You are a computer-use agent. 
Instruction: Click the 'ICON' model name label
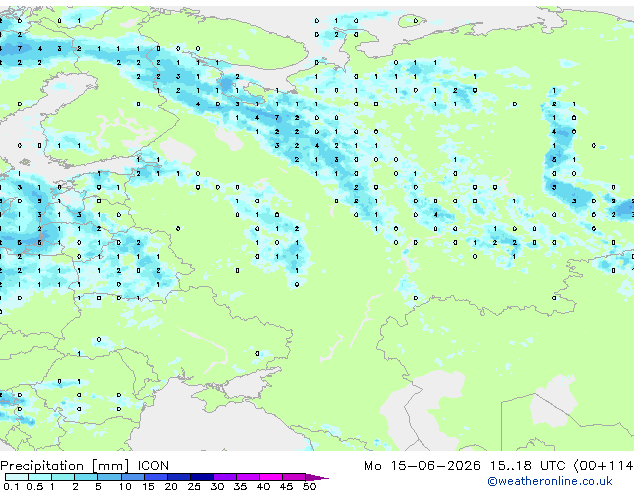pyautogui.click(x=153, y=466)
